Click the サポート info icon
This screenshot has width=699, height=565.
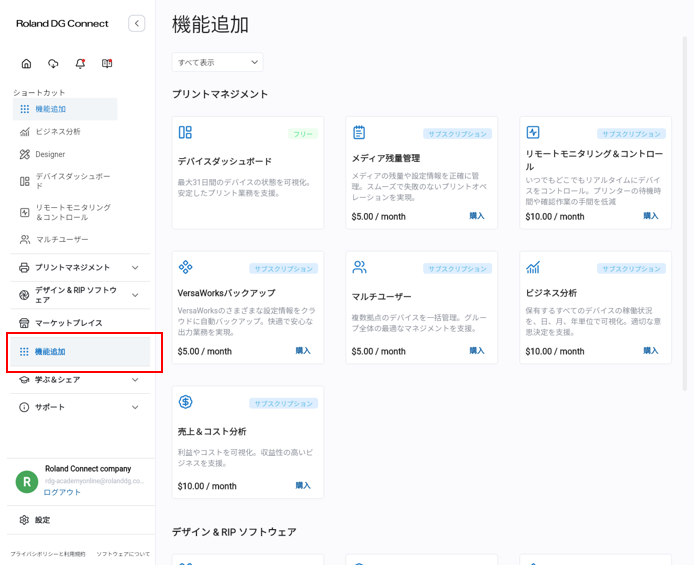coord(24,407)
